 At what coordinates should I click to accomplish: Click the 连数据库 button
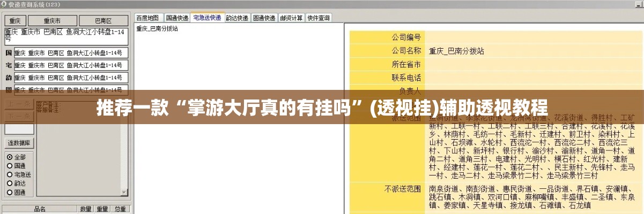(19, 143)
